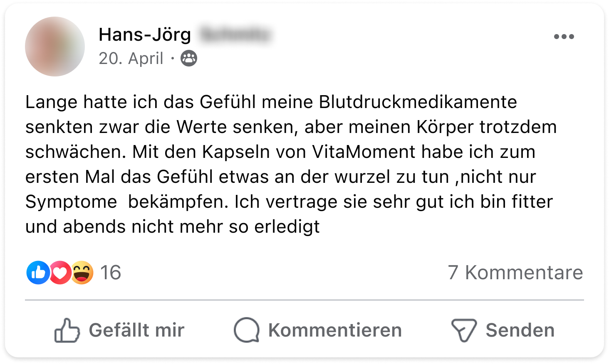The width and height of the screenshot is (609, 364).
Task: Open the post's '20. April' timestamp
Action: [x=131, y=59]
